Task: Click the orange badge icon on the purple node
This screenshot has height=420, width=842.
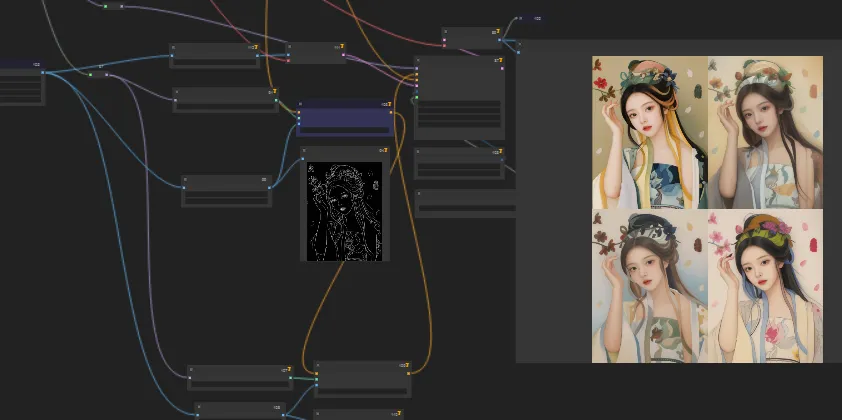Action: point(388,104)
